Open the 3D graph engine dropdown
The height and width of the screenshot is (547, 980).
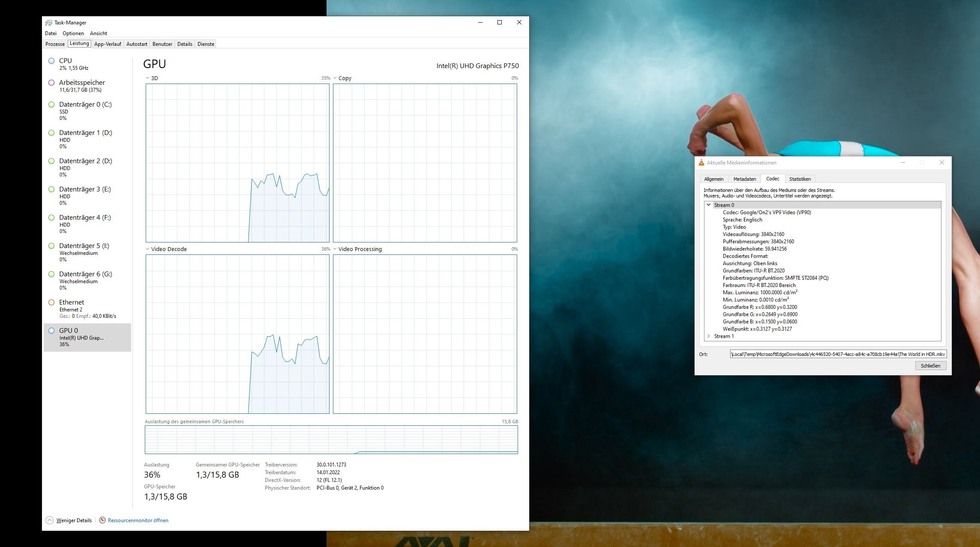[148, 78]
